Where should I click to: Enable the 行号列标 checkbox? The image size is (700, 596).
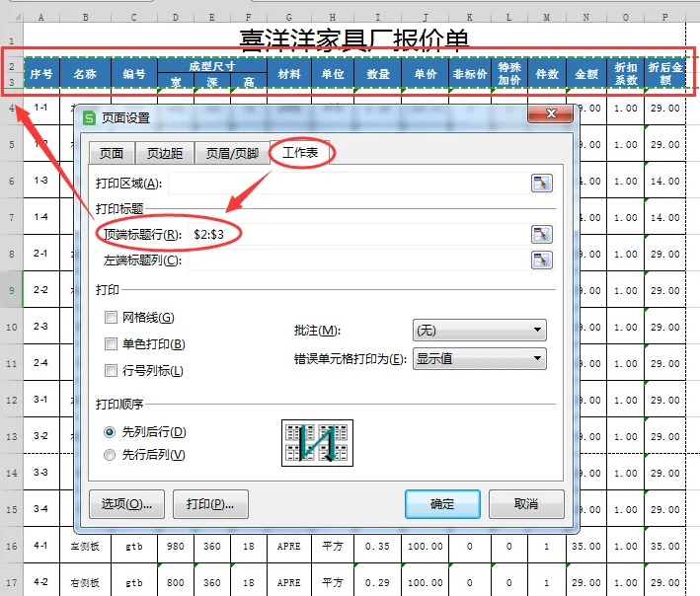pos(111,370)
